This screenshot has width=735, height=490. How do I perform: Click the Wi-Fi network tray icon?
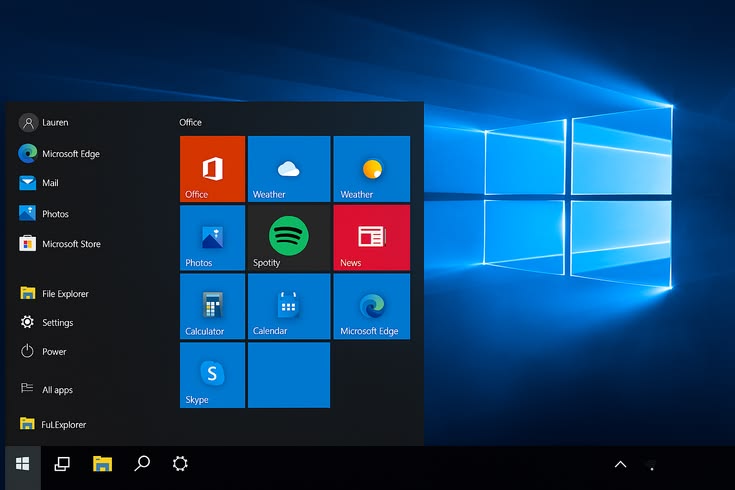[651, 465]
